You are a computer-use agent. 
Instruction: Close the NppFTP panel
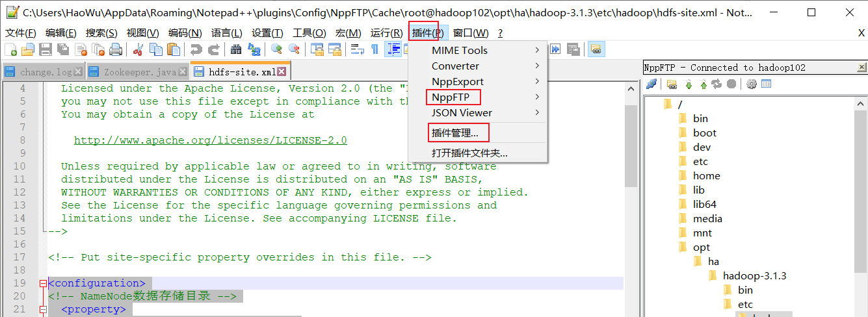coord(861,67)
